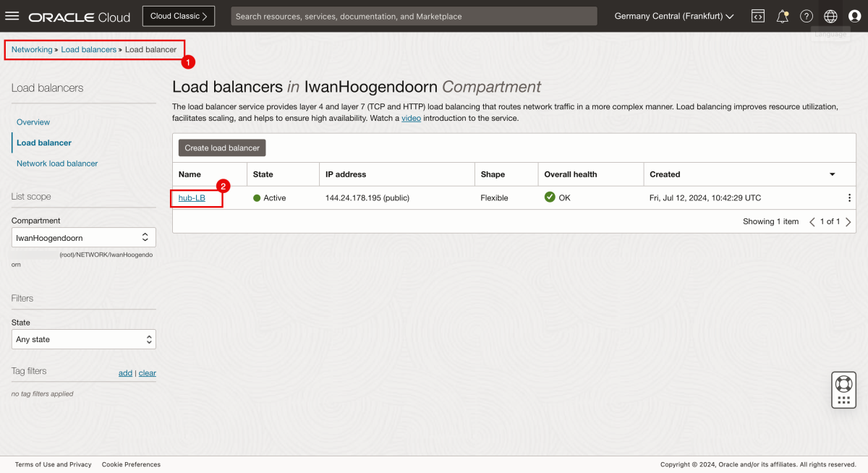Open the Language globe icon
Viewport: 868px width, 473px height.
coord(830,15)
